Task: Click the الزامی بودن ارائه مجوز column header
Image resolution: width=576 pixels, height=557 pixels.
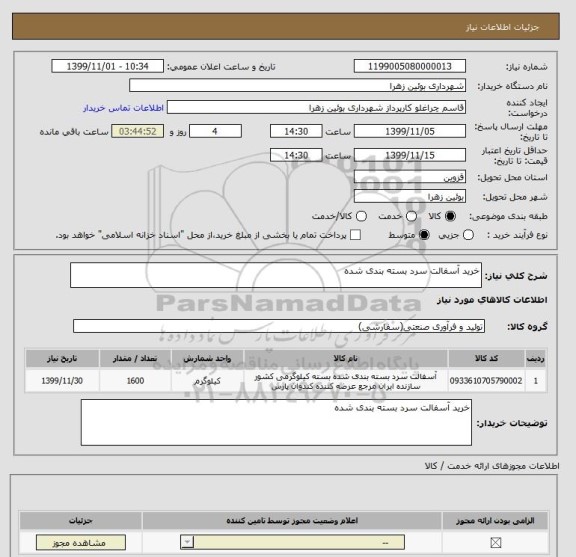Action: pos(495,521)
